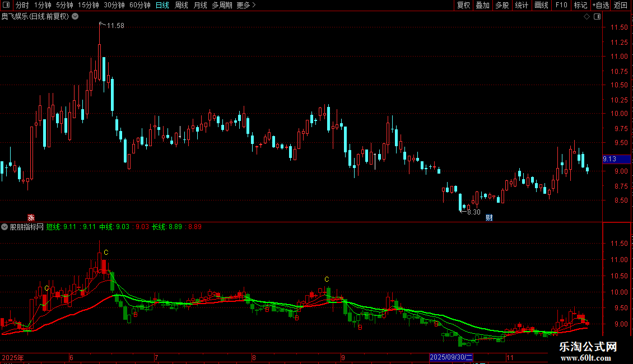Select the 5分钟 period tab

pyautogui.click(x=64, y=5)
